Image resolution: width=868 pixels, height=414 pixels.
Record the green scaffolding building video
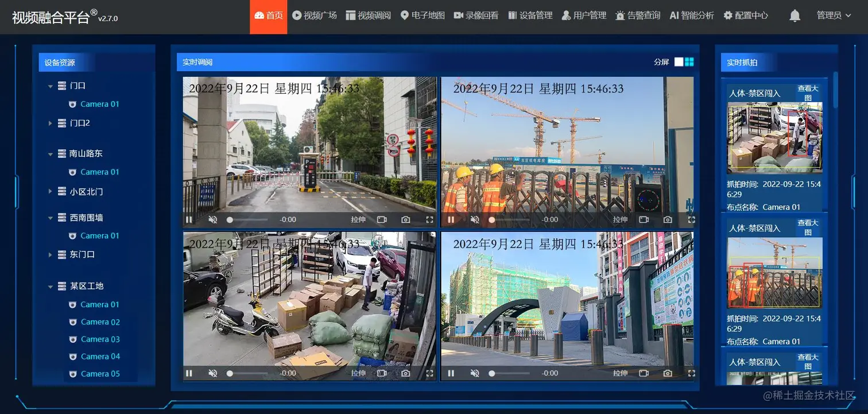click(644, 373)
